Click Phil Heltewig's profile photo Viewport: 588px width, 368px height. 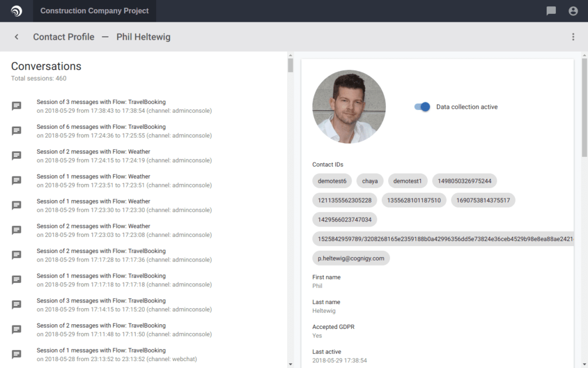[x=349, y=106]
